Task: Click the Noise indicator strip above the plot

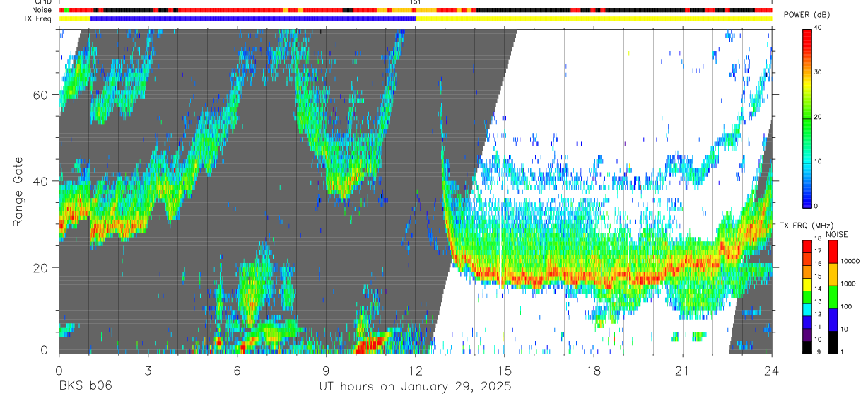Action: pos(416,11)
